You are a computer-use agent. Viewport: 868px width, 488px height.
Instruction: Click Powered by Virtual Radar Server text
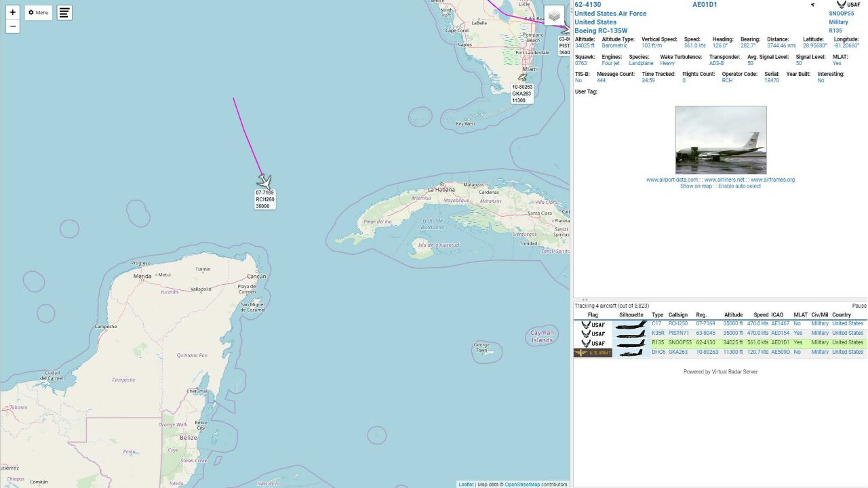point(720,372)
